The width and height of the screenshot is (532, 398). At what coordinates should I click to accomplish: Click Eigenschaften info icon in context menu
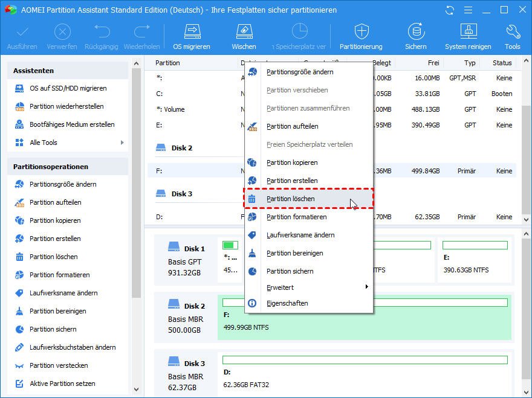click(x=252, y=303)
